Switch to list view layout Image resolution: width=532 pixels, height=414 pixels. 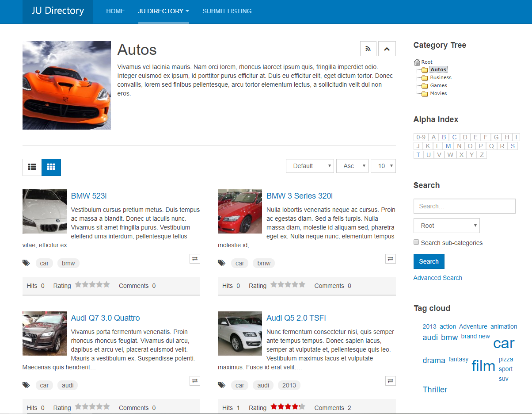pyautogui.click(x=31, y=167)
